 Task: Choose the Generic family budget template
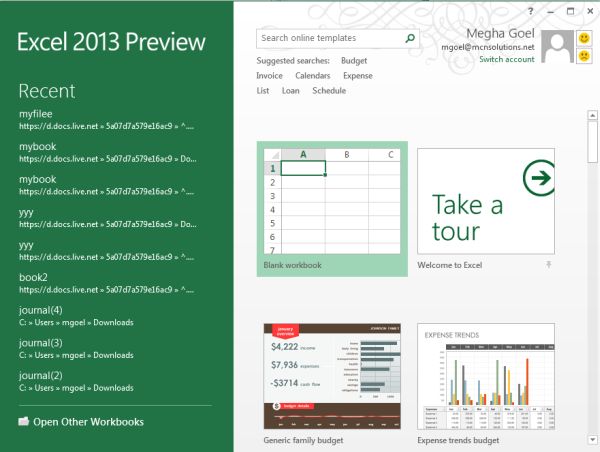tap(332, 377)
